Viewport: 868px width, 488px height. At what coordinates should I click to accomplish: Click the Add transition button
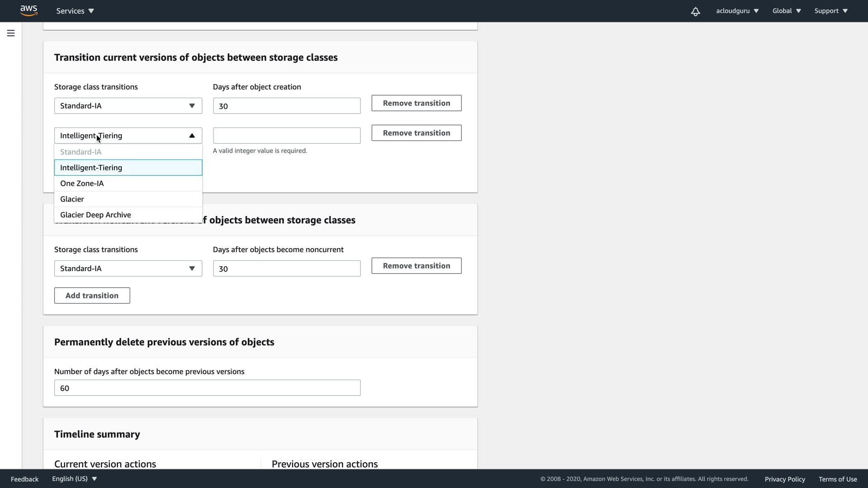(92, 296)
